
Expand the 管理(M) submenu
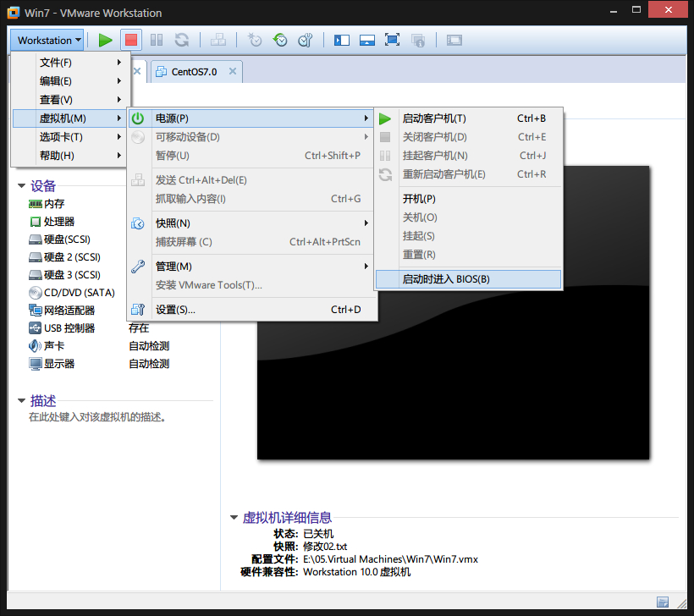251,267
